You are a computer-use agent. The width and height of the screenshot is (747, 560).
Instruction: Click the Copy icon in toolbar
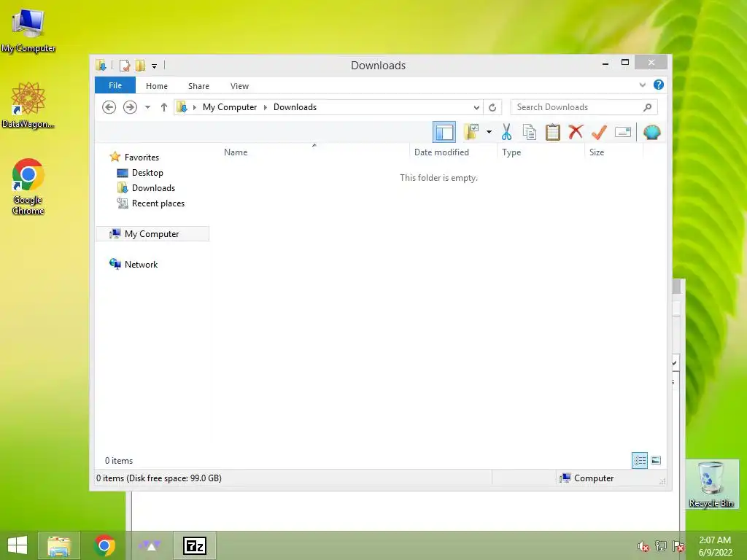coord(530,132)
